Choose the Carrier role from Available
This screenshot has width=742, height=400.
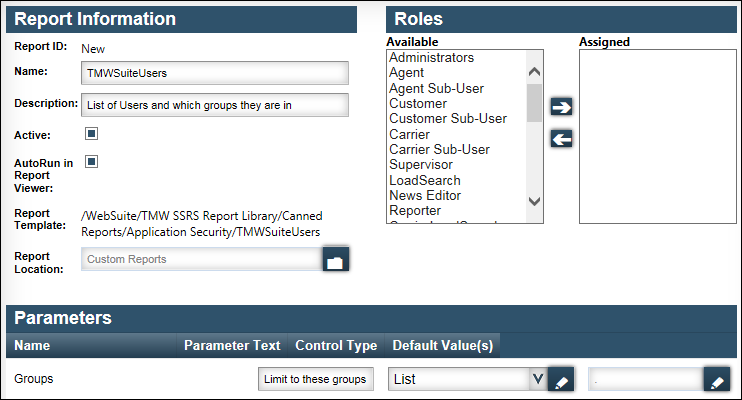tap(409, 134)
